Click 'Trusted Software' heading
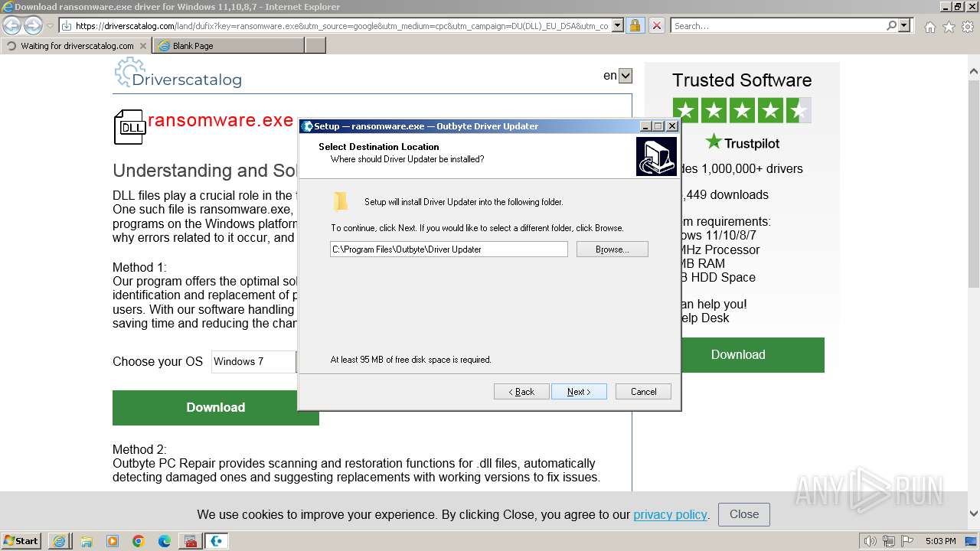This screenshot has width=980, height=551. click(x=742, y=80)
